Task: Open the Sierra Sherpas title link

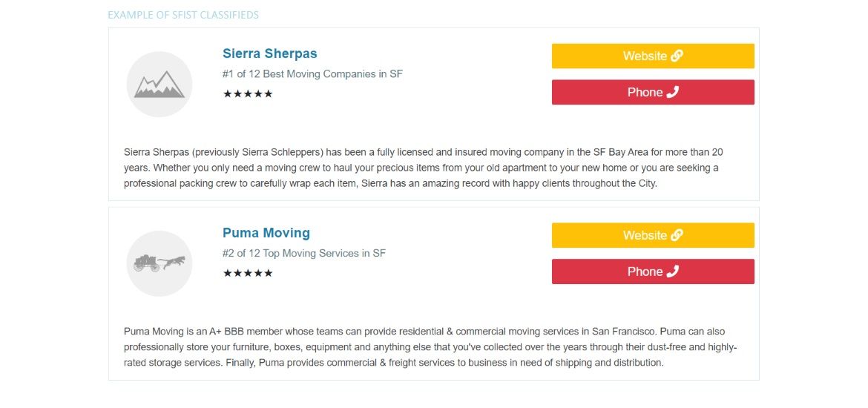Action: (270, 53)
